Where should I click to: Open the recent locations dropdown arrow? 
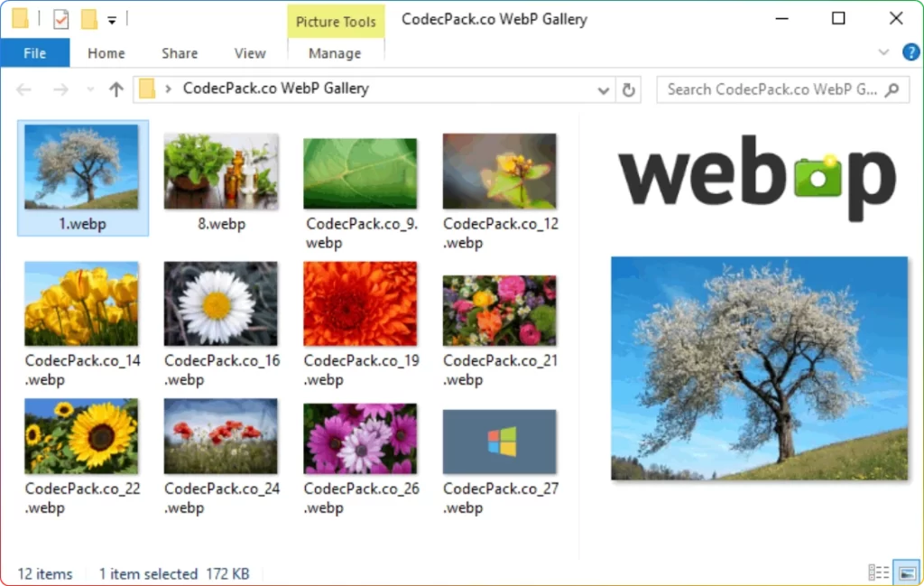[x=90, y=89]
